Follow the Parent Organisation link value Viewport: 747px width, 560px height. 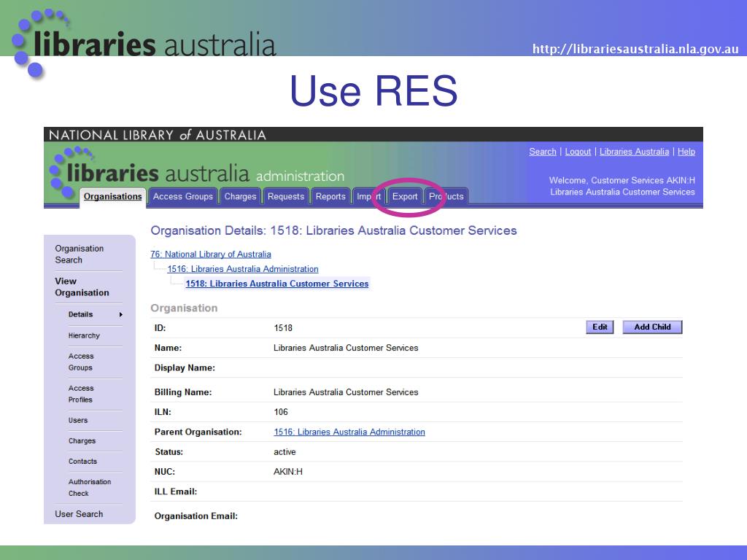click(349, 432)
